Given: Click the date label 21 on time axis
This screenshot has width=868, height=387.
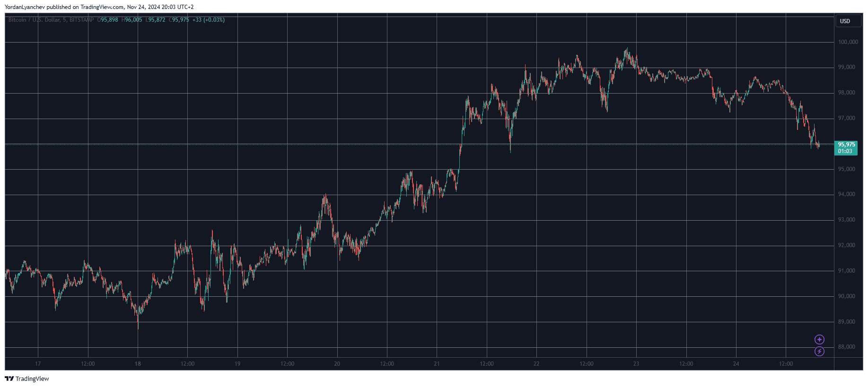Looking at the screenshot, I should 437,364.
